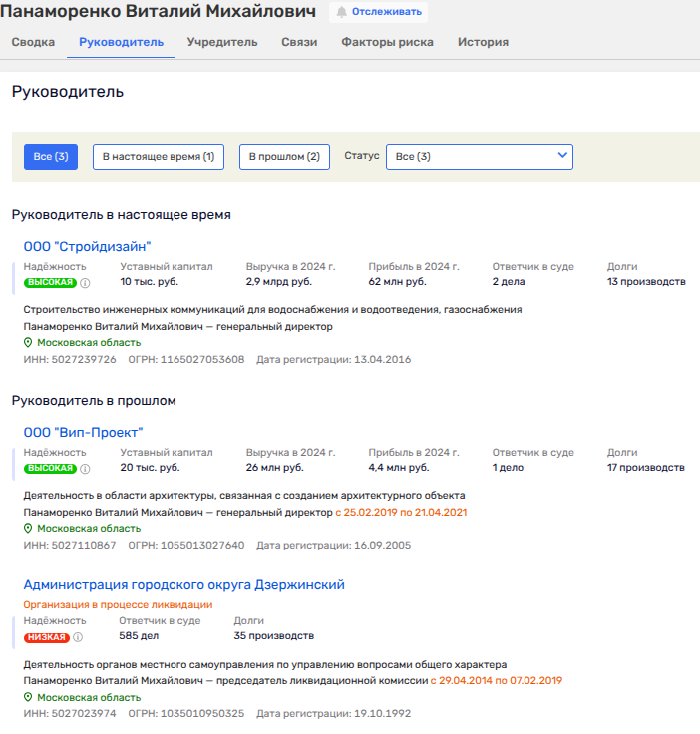Open ООО "Стройдизайн" company link
This screenshot has height=734, width=700.
click(x=87, y=246)
